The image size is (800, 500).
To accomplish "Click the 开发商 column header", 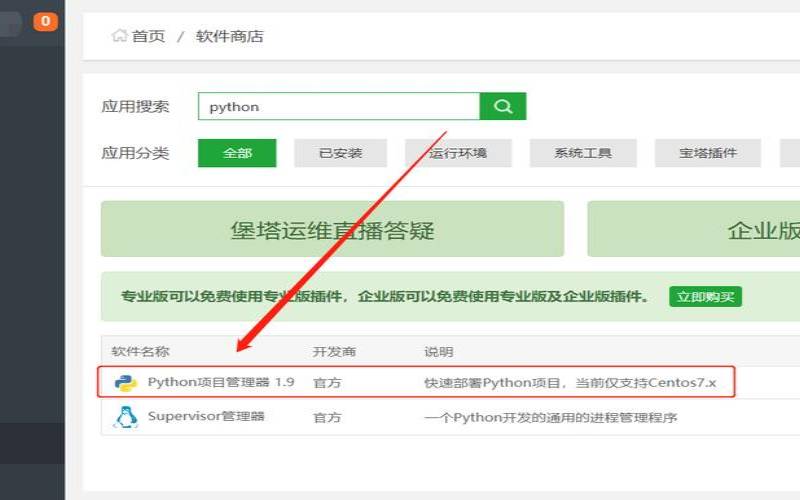I will tap(334, 351).
